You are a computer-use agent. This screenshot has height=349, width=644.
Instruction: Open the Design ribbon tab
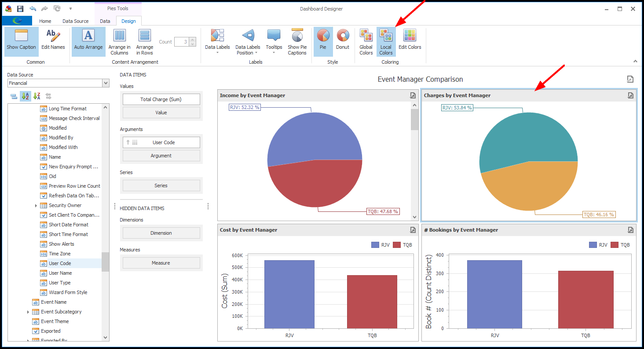coord(129,21)
